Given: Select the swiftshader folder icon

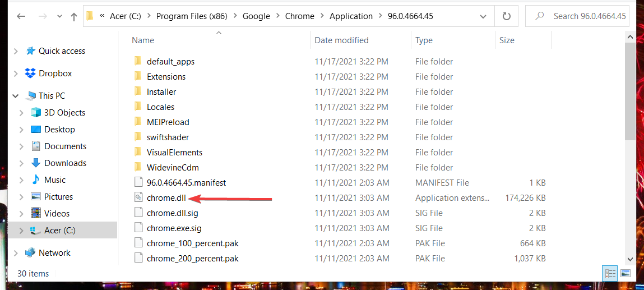Looking at the screenshot, I should 138,137.
